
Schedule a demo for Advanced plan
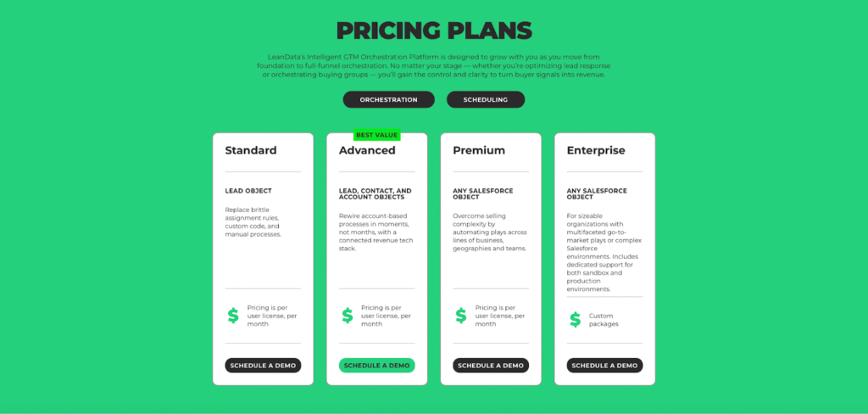coord(376,366)
